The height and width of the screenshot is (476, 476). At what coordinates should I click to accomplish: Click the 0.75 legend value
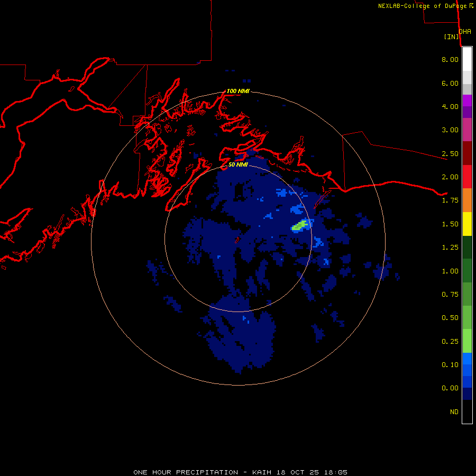(x=450, y=295)
